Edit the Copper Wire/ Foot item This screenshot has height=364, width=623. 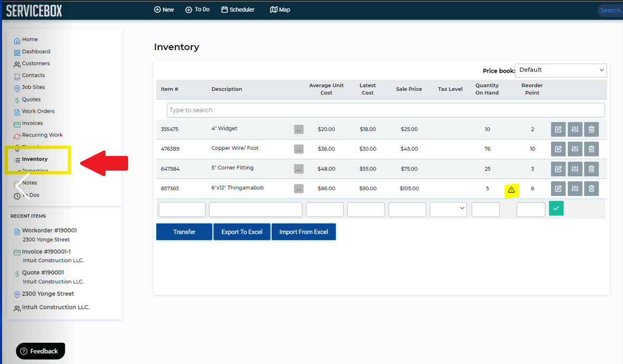point(558,149)
